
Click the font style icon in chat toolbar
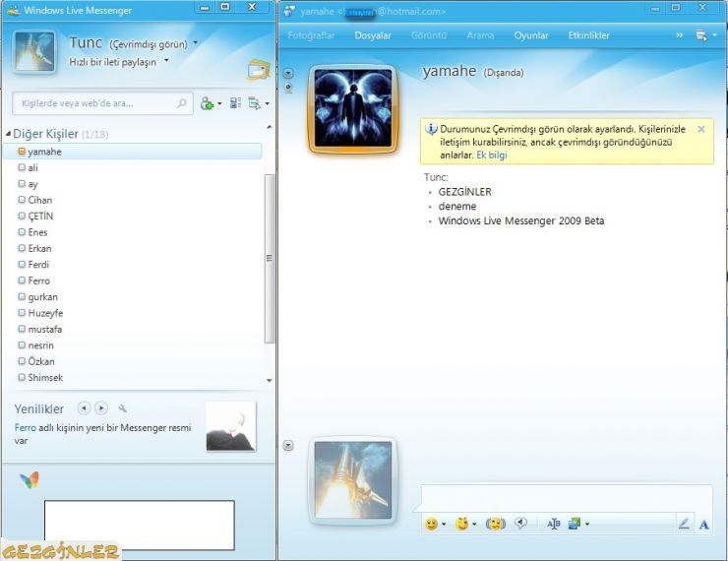pos(554,524)
